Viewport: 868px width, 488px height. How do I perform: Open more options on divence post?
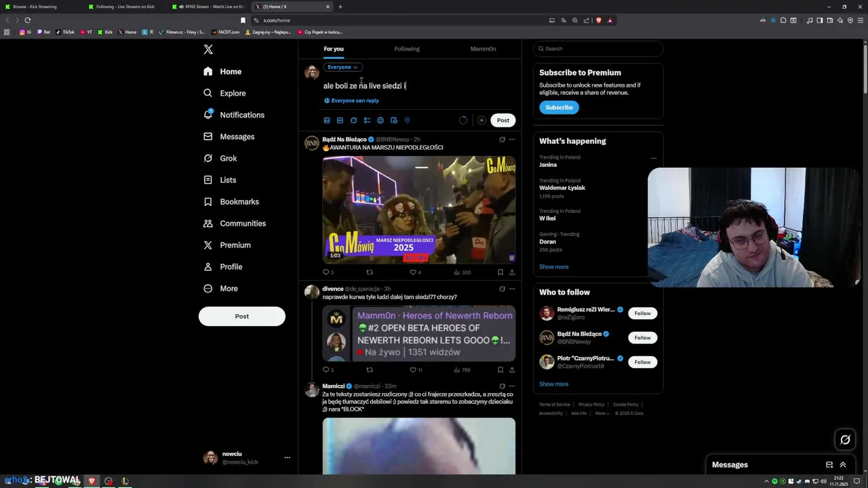point(512,289)
